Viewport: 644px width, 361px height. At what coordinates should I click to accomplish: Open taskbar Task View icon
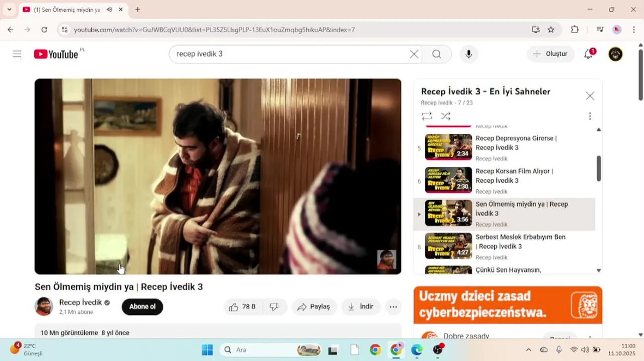pyautogui.click(x=333, y=350)
